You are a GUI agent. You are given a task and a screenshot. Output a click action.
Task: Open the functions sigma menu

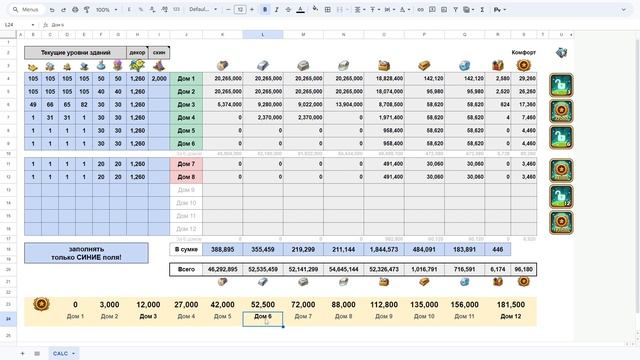482,10
